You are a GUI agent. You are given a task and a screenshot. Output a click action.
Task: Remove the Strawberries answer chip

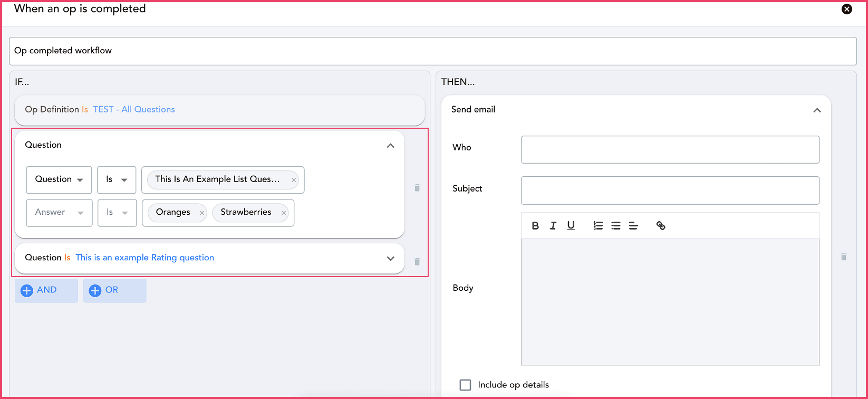(x=284, y=213)
